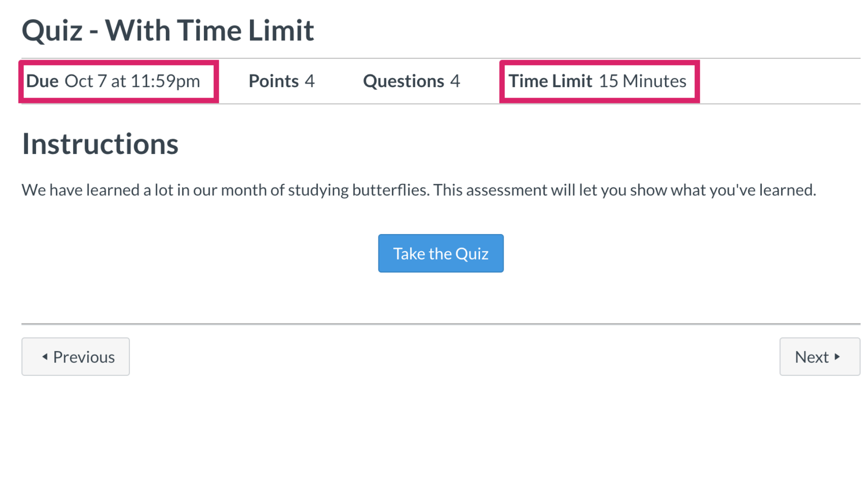Select the instructions paragraph text
Viewport: 868px width, 488px height.
[418, 190]
